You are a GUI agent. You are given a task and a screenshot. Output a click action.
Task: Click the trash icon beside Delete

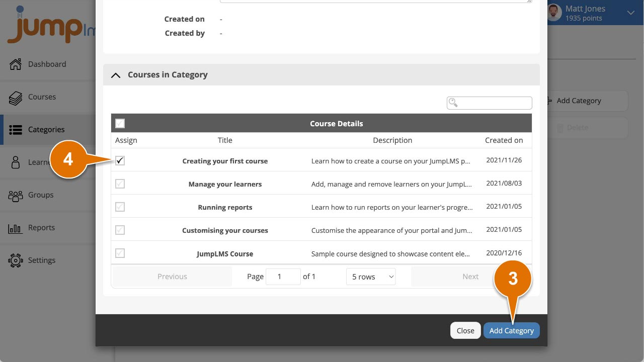[x=560, y=128]
